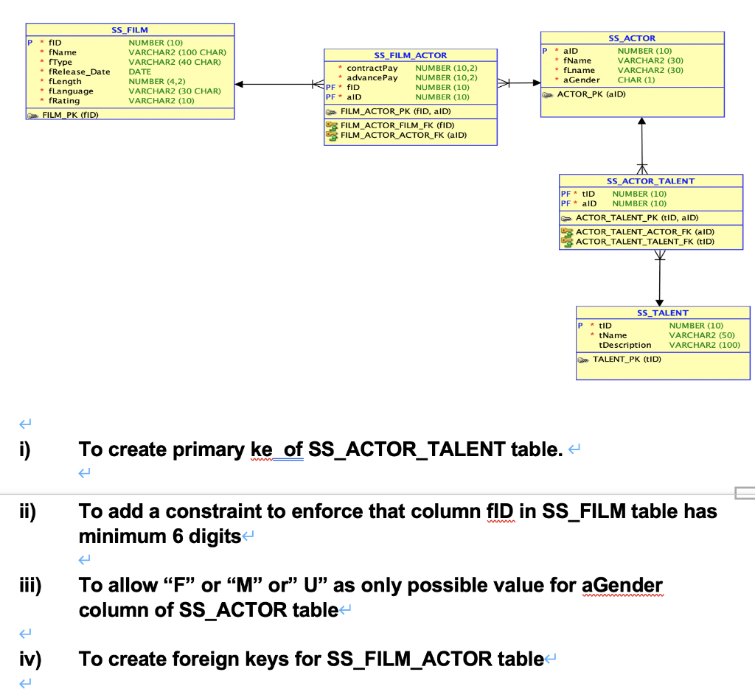Select the SS_TALENT table title bar
The height and width of the screenshot is (700, 755).
pos(662,312)
